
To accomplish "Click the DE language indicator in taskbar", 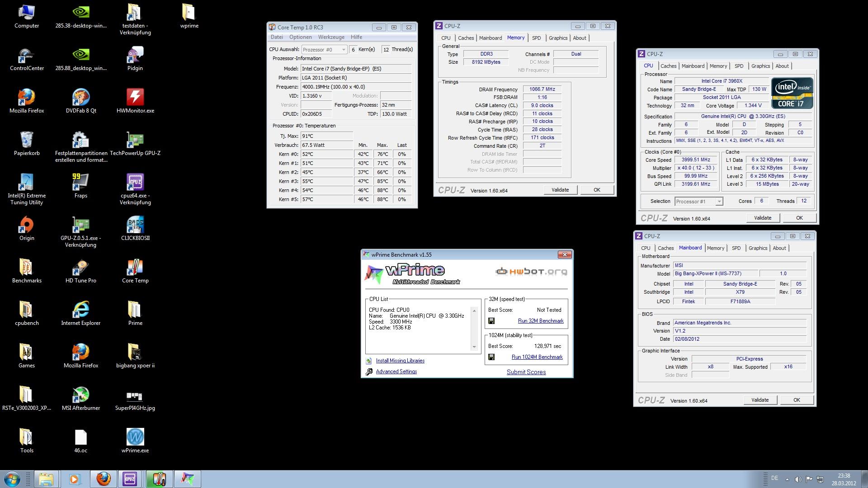I will (774, 478).
